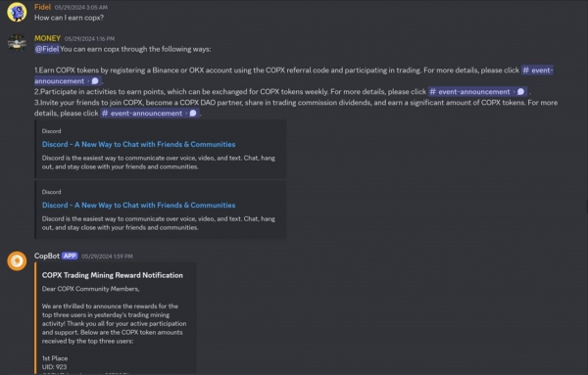Open Fidel's profile avatar
The width and height of the screenshot is (588, 375).
(17, 12)
